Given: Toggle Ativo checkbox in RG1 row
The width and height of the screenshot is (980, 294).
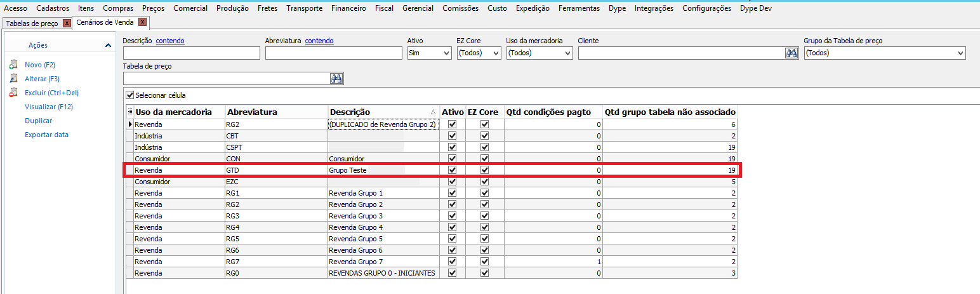Looking at the screenshot, I should coord(453,193).
